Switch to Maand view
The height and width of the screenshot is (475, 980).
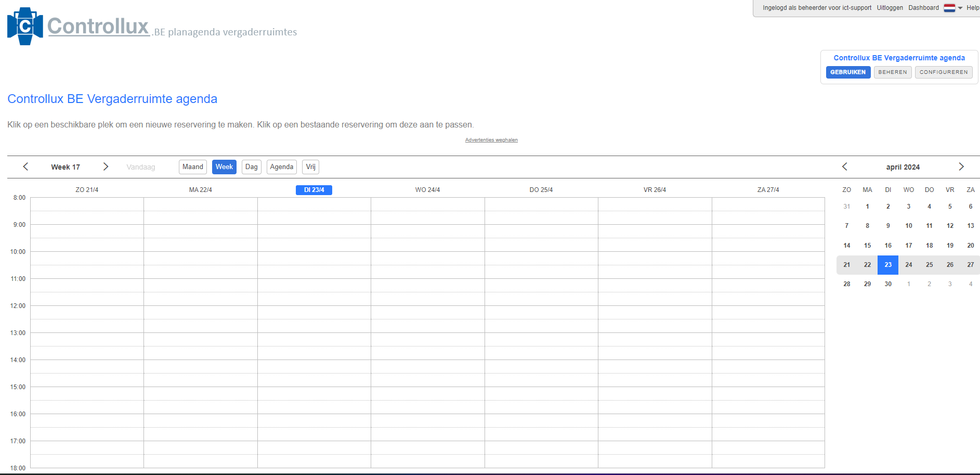tap(192, 167)
